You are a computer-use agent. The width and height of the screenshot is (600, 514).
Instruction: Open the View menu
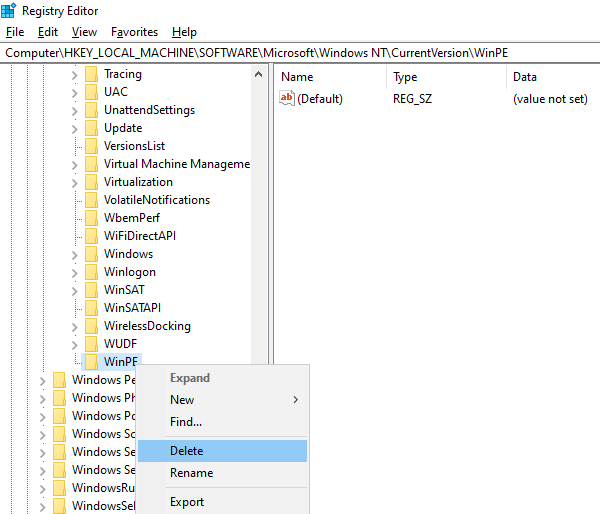[84, 32]
